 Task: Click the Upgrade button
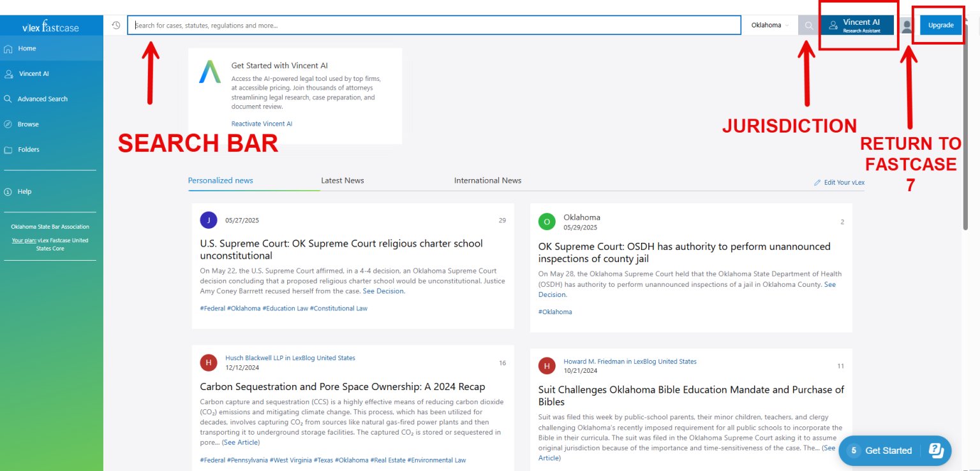click(x=940, y=25)
